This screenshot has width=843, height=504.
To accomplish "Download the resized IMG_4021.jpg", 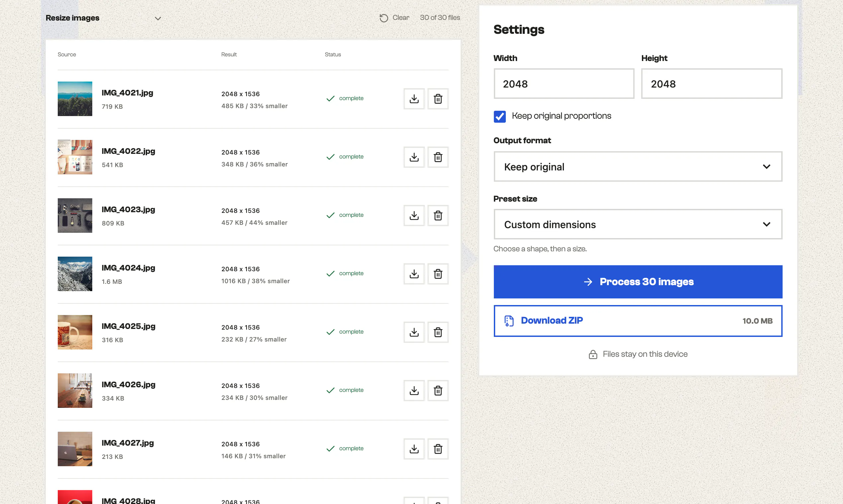I will pos(414,99).
